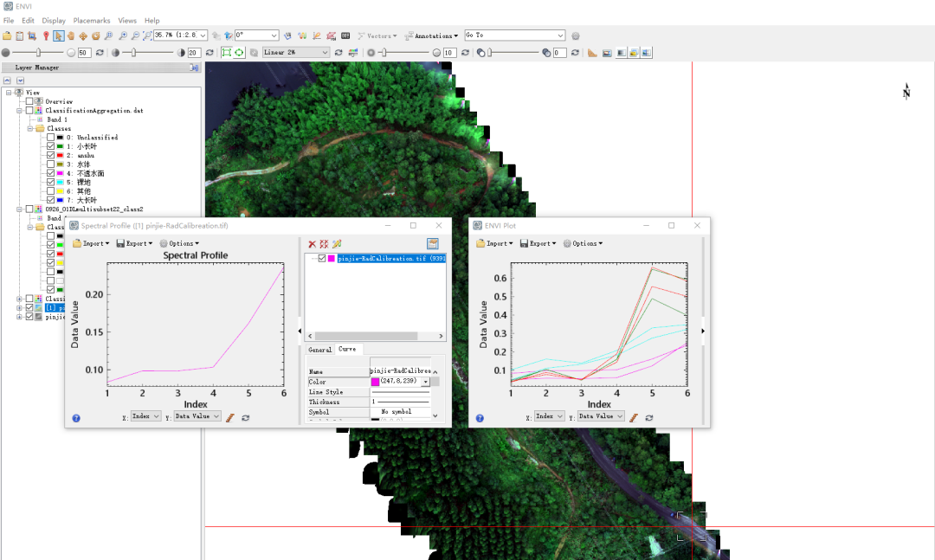Click the reset plot range icon in Spectral Profile
Screen dimensions: 935x560
click(245, 417)
